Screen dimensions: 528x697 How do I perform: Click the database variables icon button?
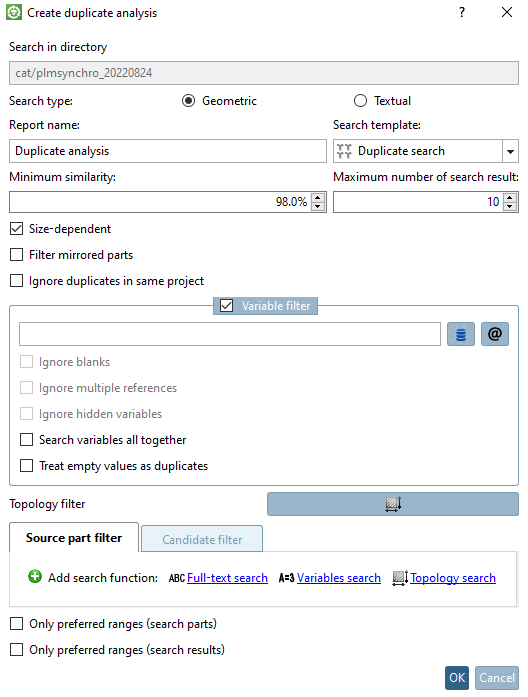tap(461, 334)
